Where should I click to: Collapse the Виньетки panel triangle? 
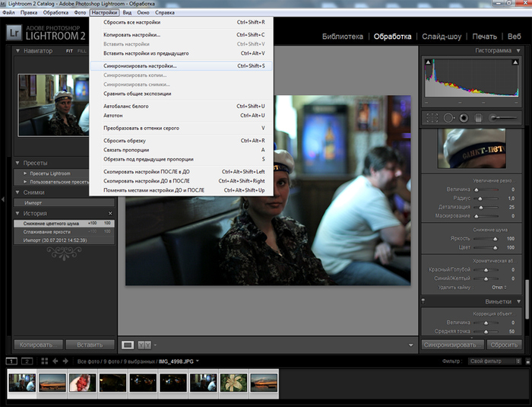518,301
